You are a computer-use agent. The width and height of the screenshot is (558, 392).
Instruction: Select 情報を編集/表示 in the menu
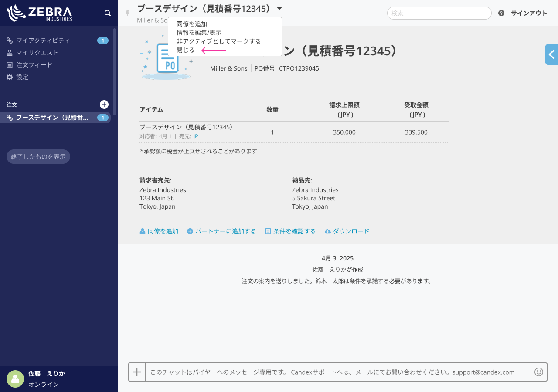(x=199, y=33)
